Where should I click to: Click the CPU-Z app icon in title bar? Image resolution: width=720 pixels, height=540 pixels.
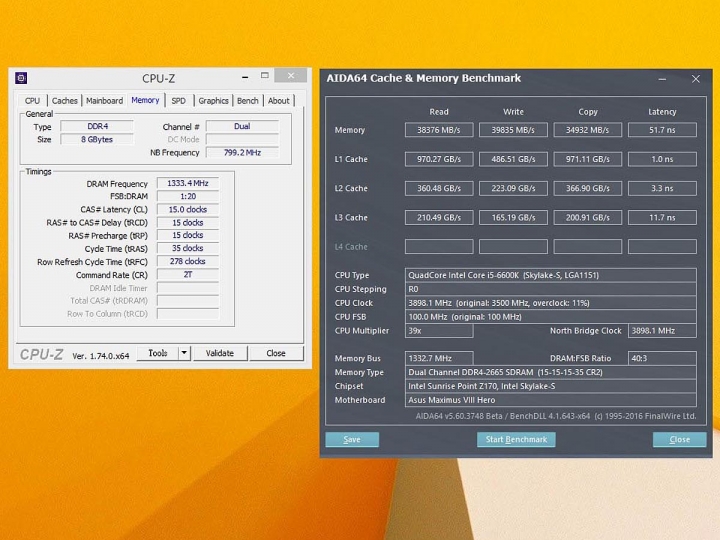(x=21, y=78)
